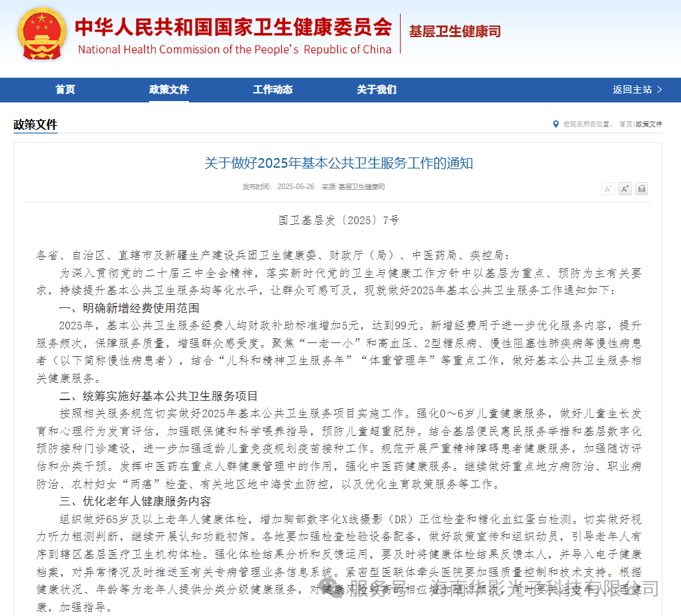Select the 政策文件 section heading tab
Viewport: 681px width, 616px height.
click(36, 125)
